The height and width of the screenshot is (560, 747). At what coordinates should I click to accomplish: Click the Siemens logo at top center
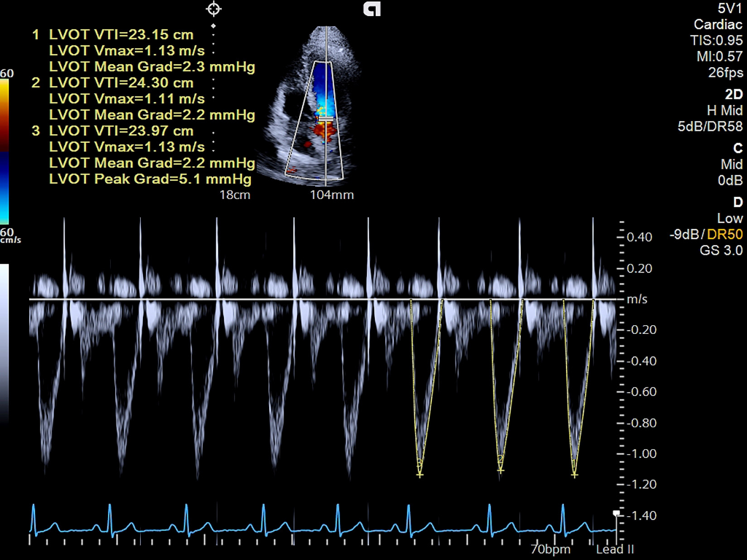click(x=372, y=10)
